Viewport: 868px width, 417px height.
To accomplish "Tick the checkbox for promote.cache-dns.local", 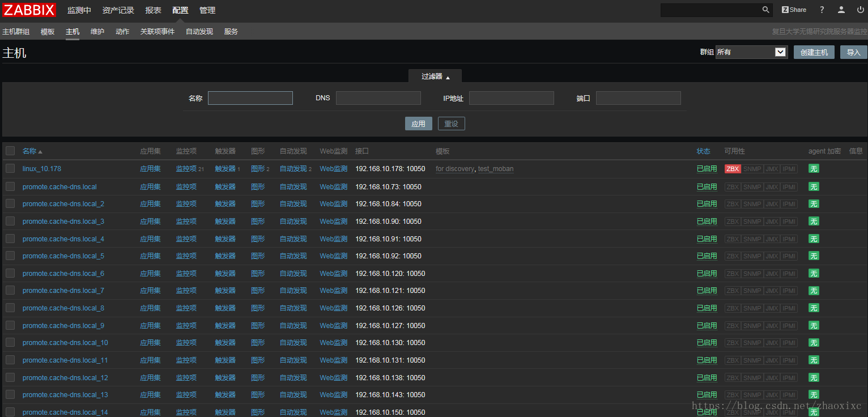I will pyautogui.click(x=10, y=186).
